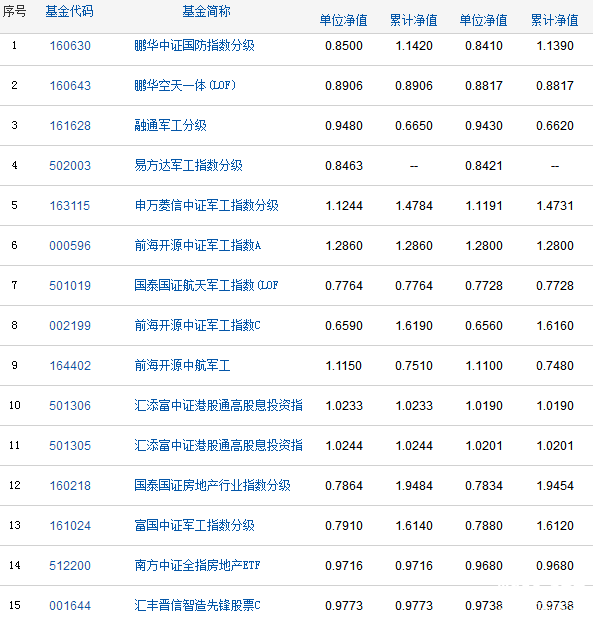Open fund 南方中证全指房地产ETF
Viewport: 593px width, 619px height.
[x=197, y=566]
